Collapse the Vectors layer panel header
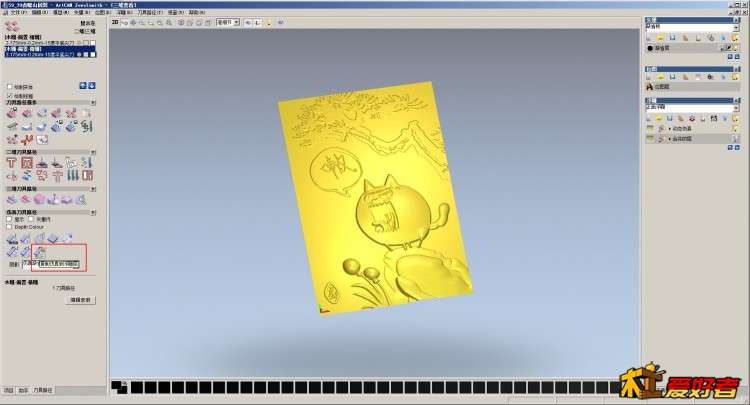Screen dimensions: 750x405 (737, 20)
